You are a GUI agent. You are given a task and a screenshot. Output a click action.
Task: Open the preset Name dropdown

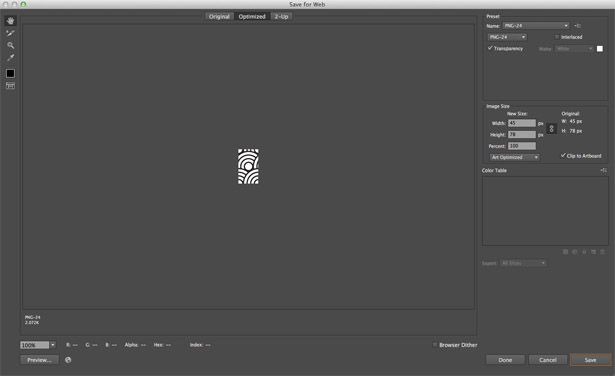tap(536, 26)
